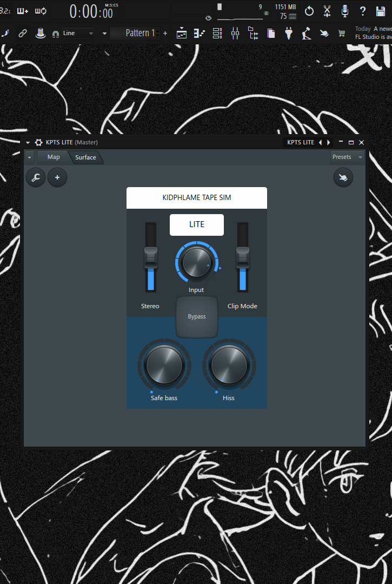The height and width of the screenshot is (584, 392).
Task: Click the keyboard loop recording icon
Action: pyautogui.click(x=41, y=11)
